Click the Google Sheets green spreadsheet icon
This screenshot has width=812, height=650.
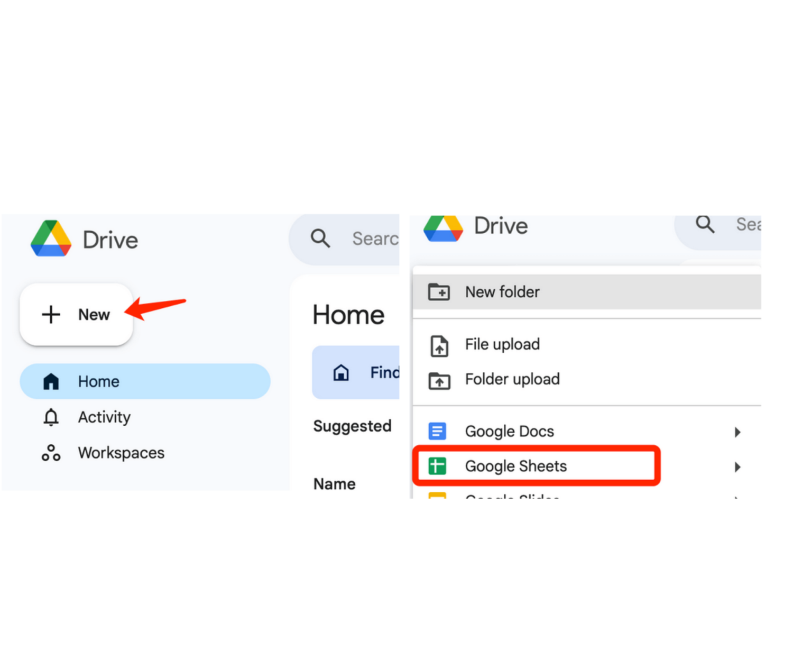[x=437, y=466]
